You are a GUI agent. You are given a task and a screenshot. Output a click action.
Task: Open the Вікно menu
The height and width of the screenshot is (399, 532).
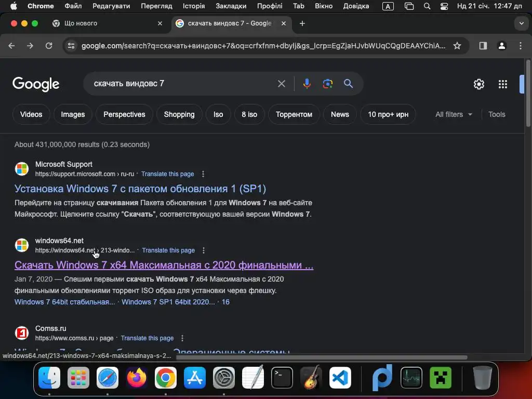click(x=324, y=6)
